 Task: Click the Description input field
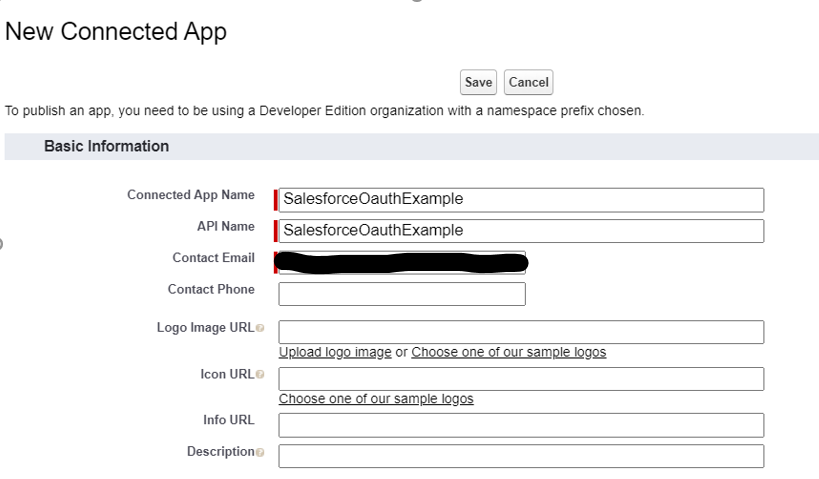(521, 456)
